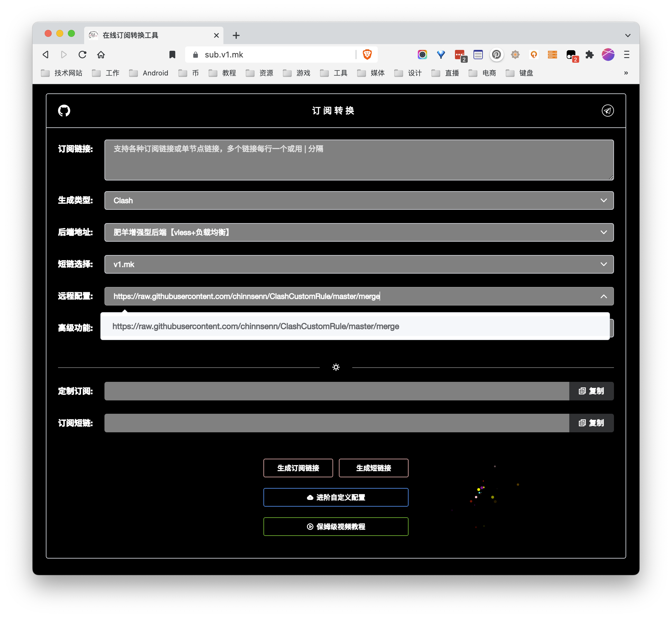Screen dimensions: 672x618
Task: Bookmark this page
Action: tap(172, 55)
